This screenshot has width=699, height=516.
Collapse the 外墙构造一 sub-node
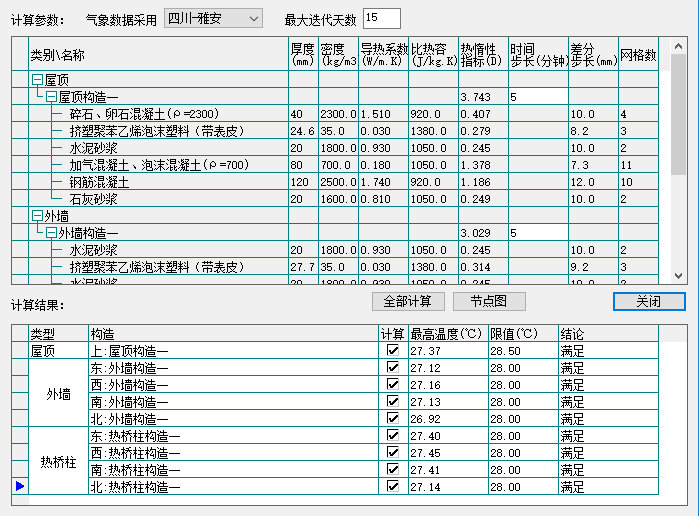coord(51,233)
